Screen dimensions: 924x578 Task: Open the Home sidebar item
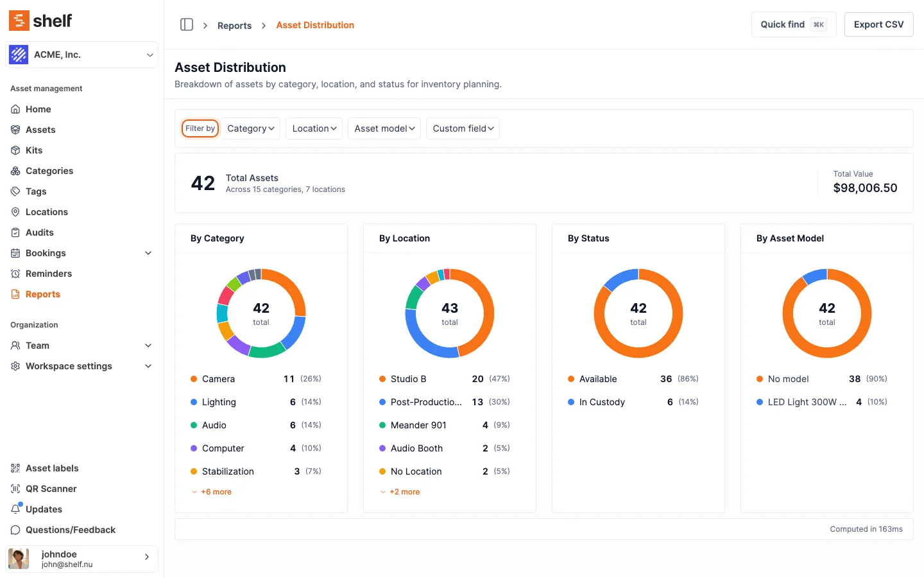point(81,109)
